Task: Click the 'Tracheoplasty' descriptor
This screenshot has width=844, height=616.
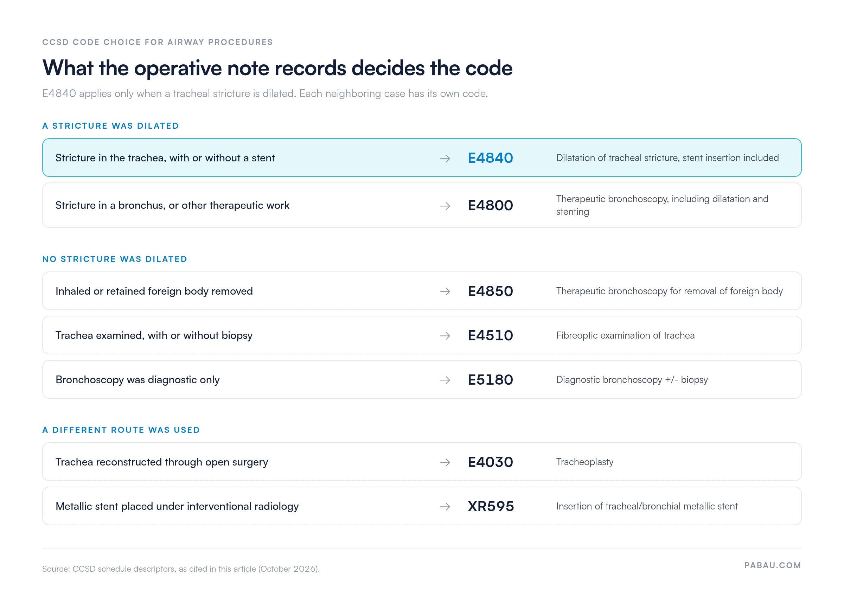Action: [x=584, y=462]
